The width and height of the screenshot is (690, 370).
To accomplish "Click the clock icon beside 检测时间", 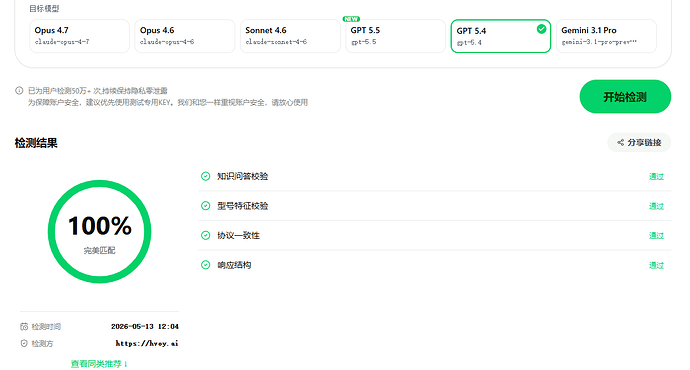I will [24, 326].
